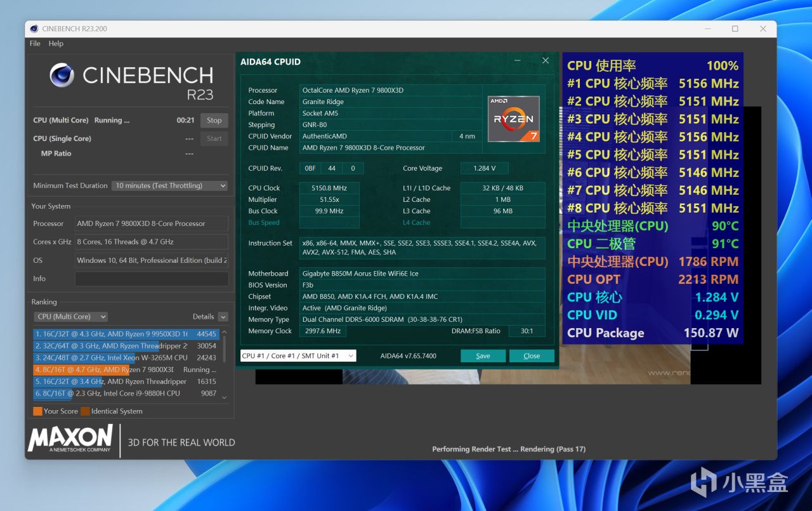812x511 pixels.
Task: Close the Cinebench window with X
Action: coord(764,29)
